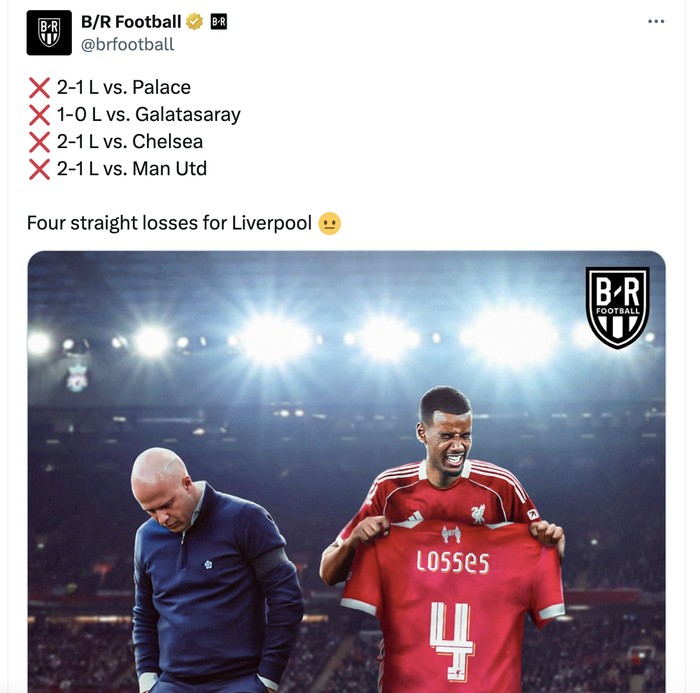Select the '2-1 L vs. Palace' line

[124, 88]
